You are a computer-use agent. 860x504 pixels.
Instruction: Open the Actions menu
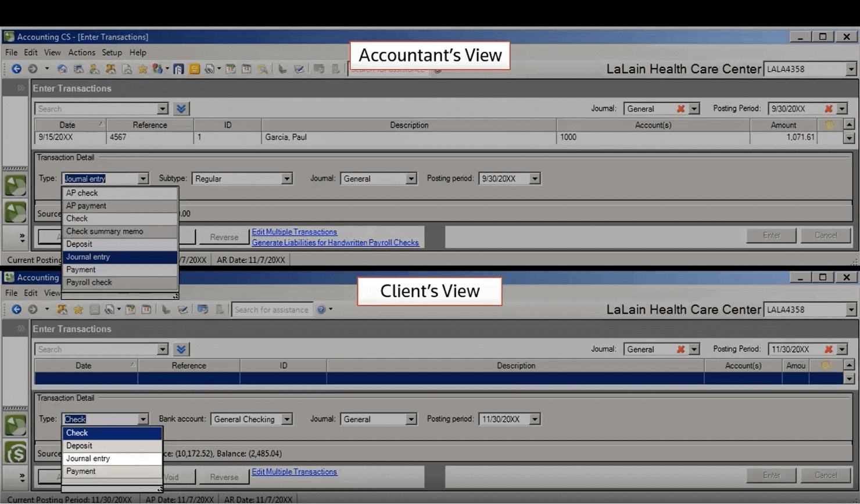[81, 52]
